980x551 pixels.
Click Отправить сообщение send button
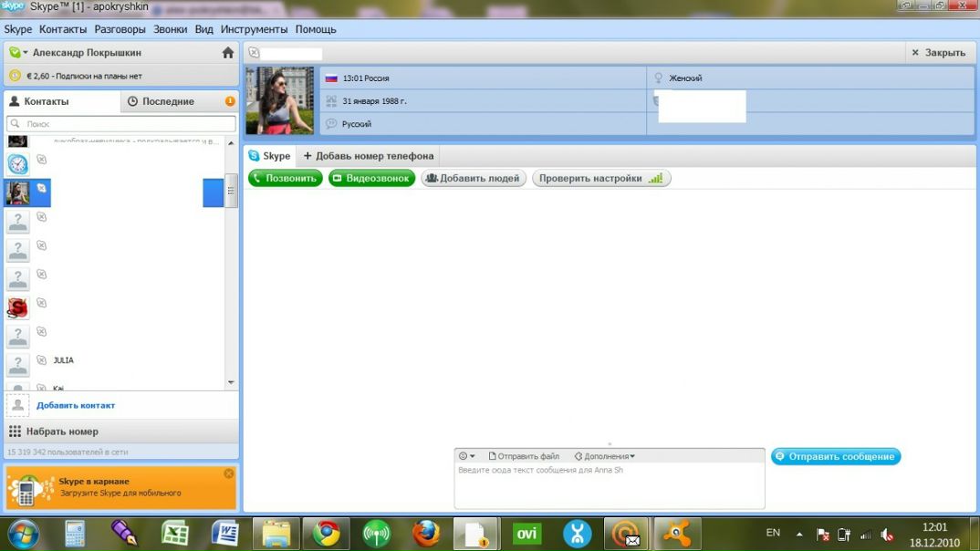(835, 456)
